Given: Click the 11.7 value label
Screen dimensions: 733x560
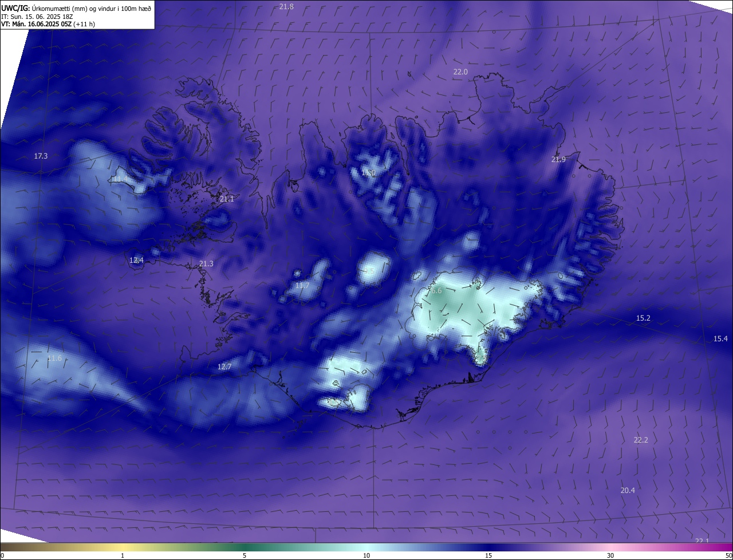Looking at the screenshot, I should click(302, 285).
